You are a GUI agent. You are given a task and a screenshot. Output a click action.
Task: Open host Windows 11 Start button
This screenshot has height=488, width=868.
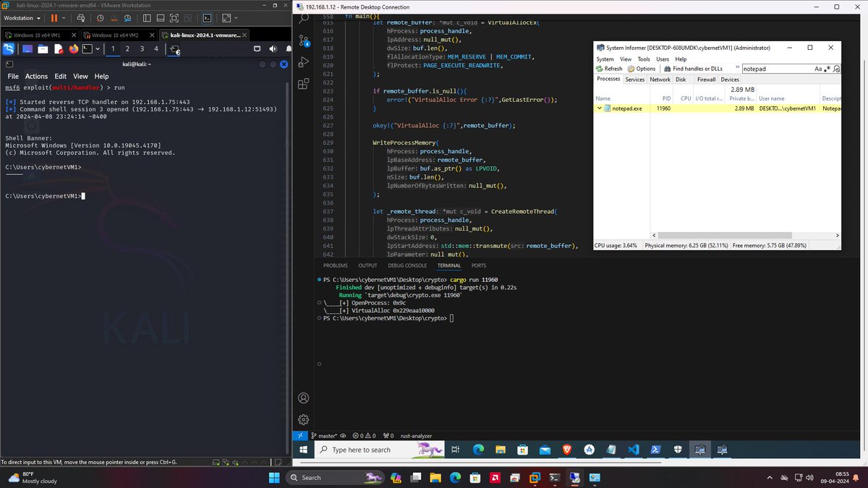point(275,477)
